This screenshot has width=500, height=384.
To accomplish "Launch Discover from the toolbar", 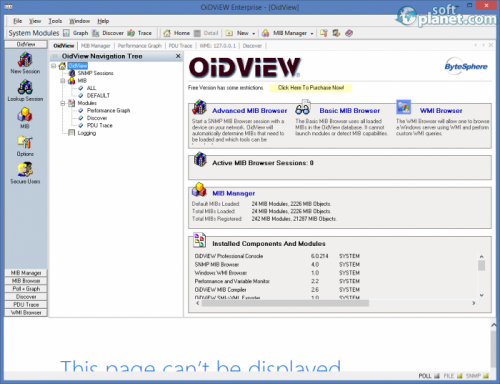I will click(x=108, y=33).
